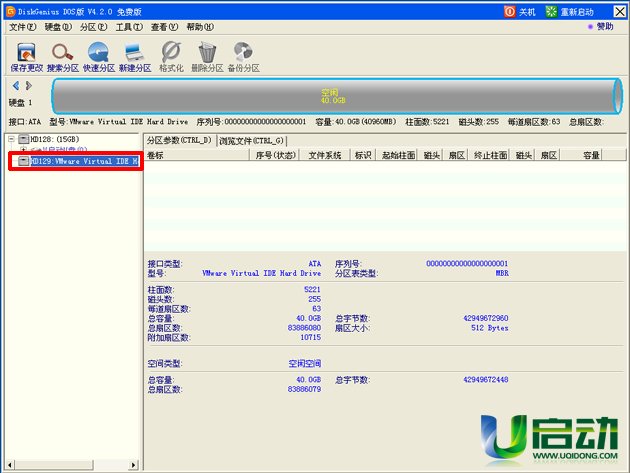This screenshot has width=630, height=473.
Task: Click the 柱面数 value 5221
Action: 312,289
